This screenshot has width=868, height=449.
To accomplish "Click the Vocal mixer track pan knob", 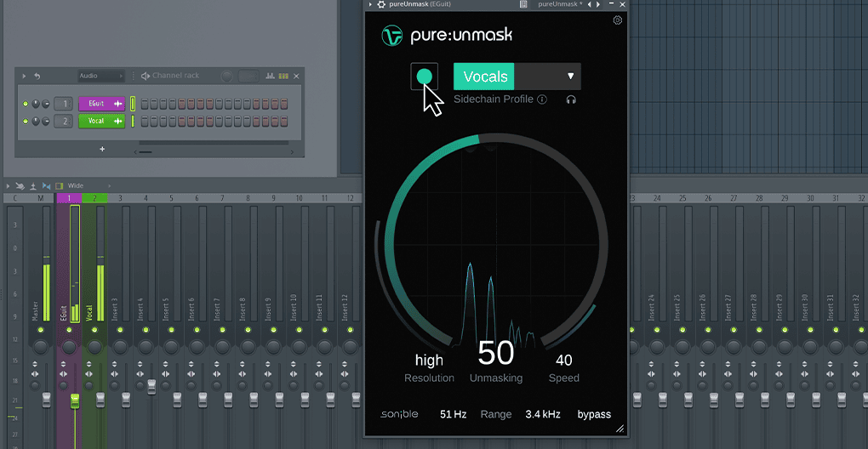I will pyautogui.click(x=94, y=347).
